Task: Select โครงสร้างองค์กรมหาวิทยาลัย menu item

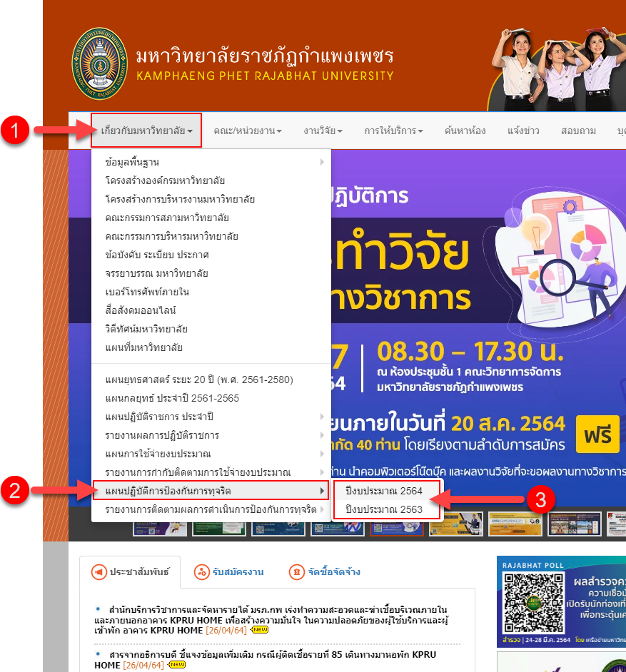Action: tap(211, 180)
